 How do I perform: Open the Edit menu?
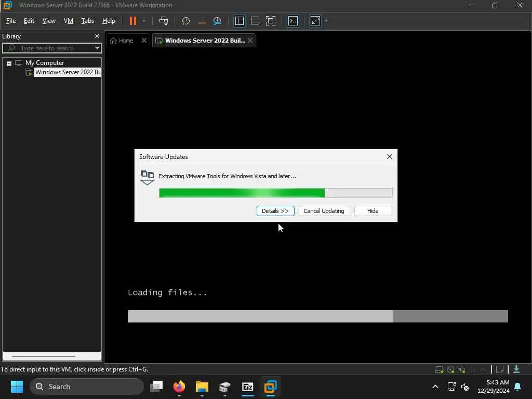pos(29,21)
